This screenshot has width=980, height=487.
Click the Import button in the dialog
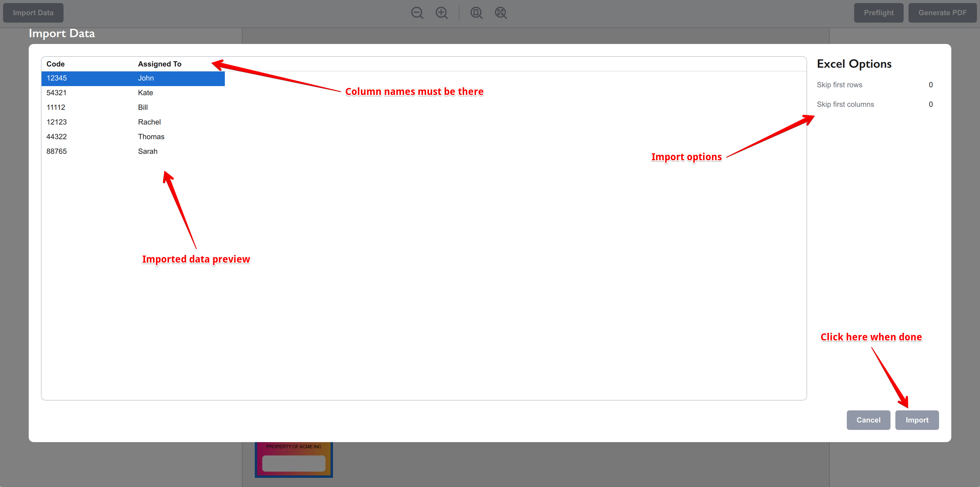pos(917,420)
